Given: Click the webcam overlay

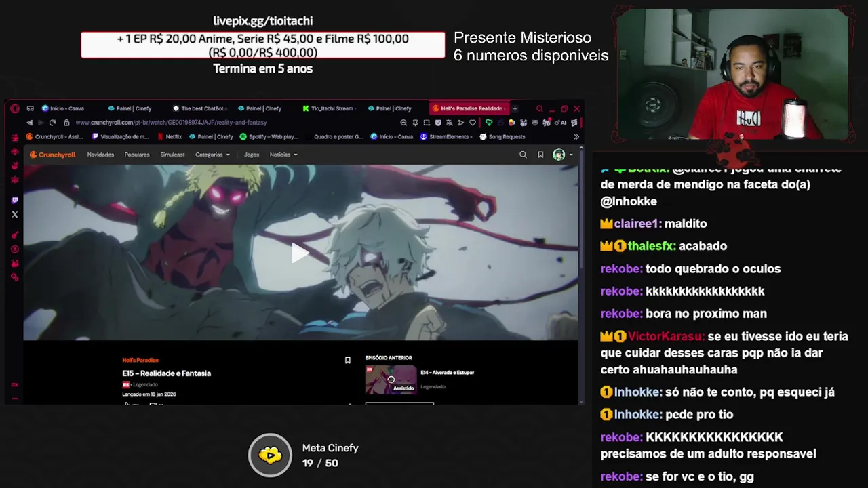Looking at the screenshot, I should coord(732,75).
